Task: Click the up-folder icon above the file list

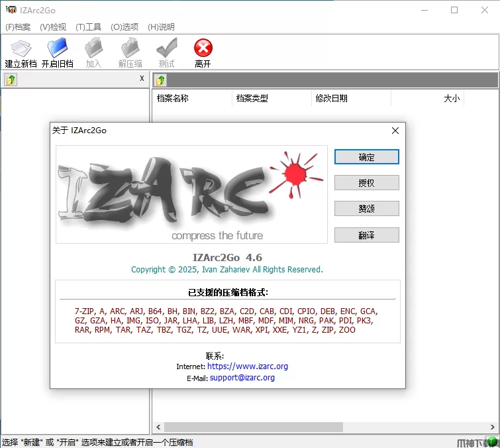Action: 160,80
